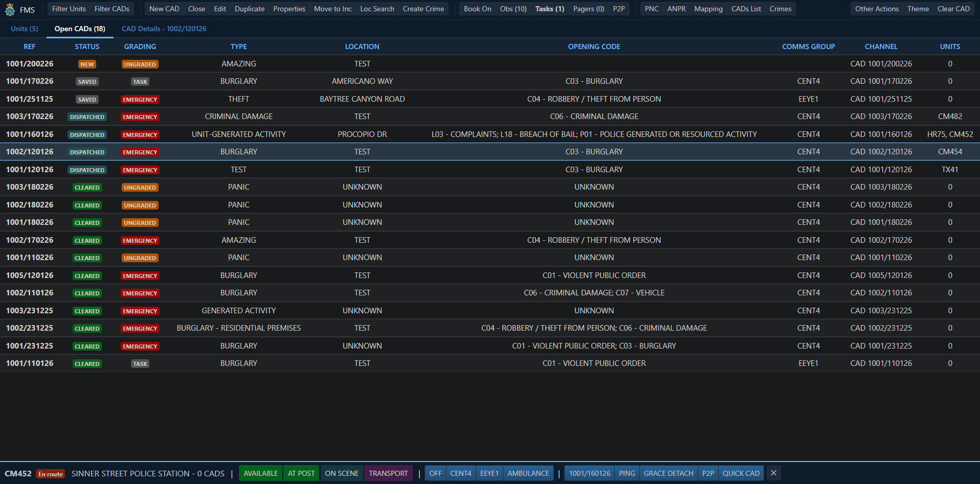Click the ANPR toolbar item
Image resolution: width=980 pixels, height=484 pixels.
pos(676,9)
